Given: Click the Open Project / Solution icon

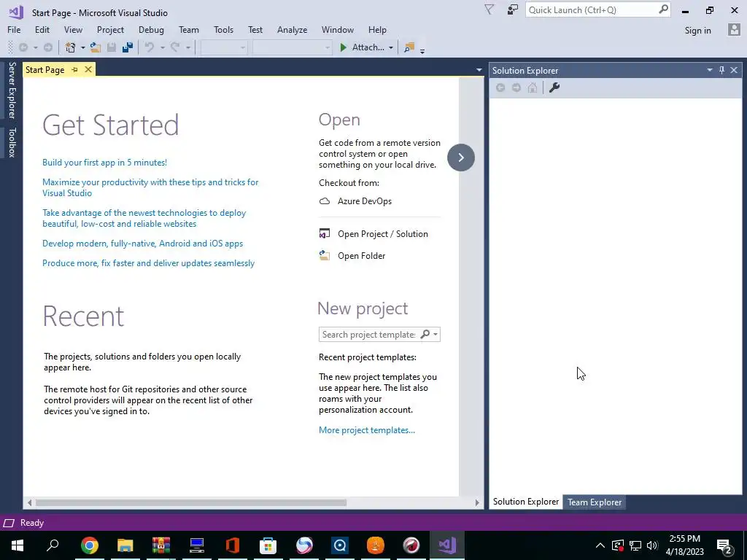Looking at the screenshot, I should tap(325, 234).
